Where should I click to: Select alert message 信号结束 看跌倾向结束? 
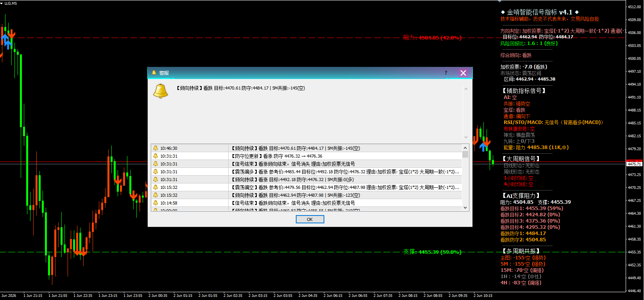293,203
